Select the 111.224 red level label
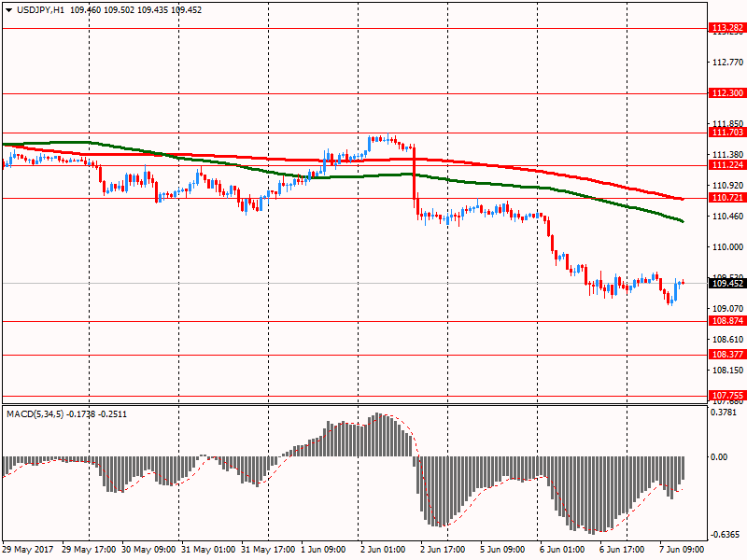This screenshot has width=747, height=560. [727, 165]
